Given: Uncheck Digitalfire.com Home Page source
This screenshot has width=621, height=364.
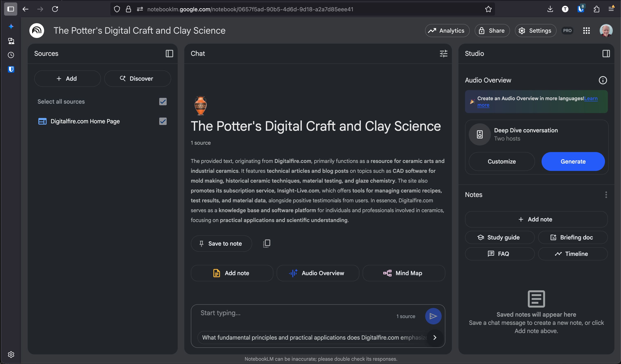Looking at the screenshot, I should click(163, 121).
